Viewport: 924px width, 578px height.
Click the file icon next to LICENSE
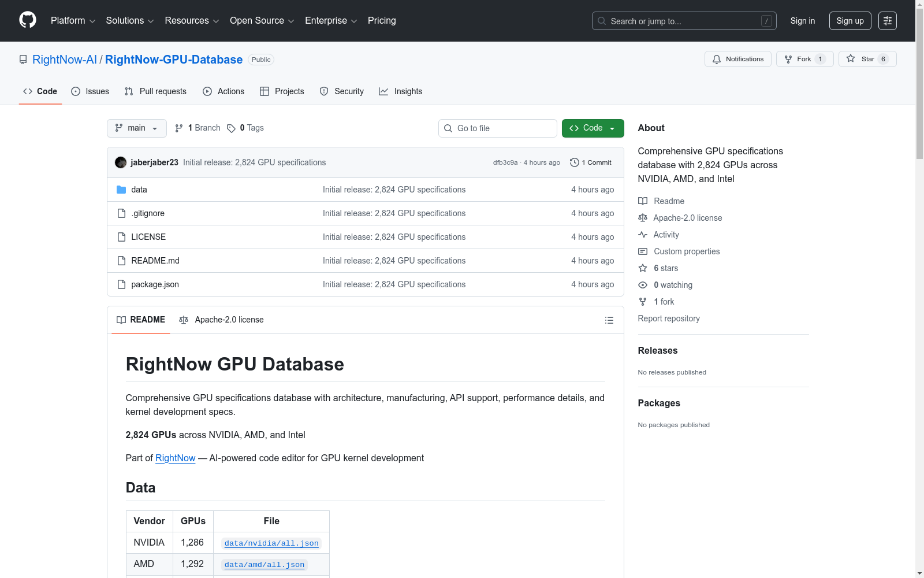click(121, 237)
